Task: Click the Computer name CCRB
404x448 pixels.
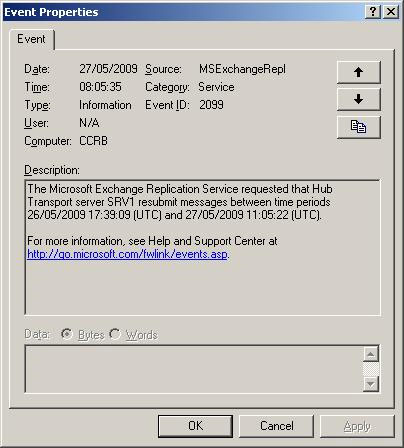Action: pos(93,141)
